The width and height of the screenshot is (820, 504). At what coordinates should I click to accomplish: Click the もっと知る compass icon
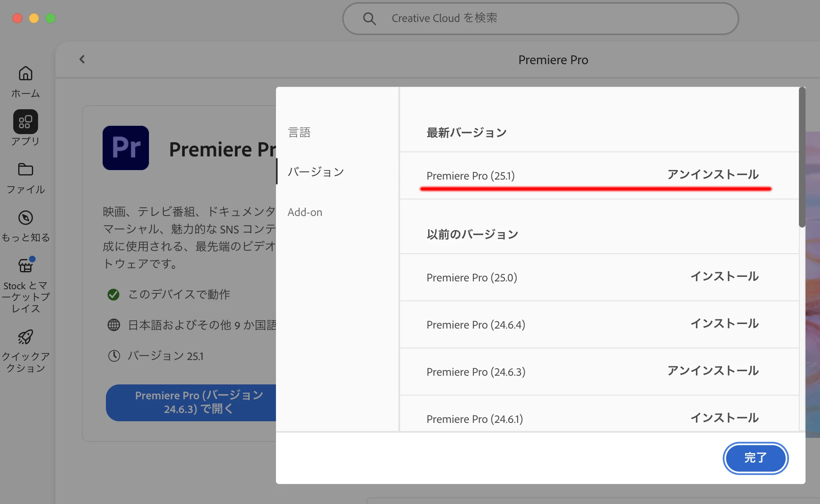(x=25, y=218)
